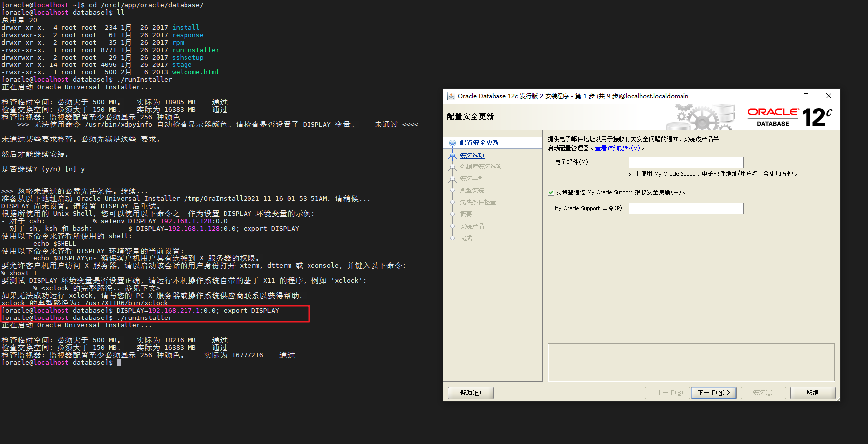Click the 帮助(H) help button

click(470, 393)
